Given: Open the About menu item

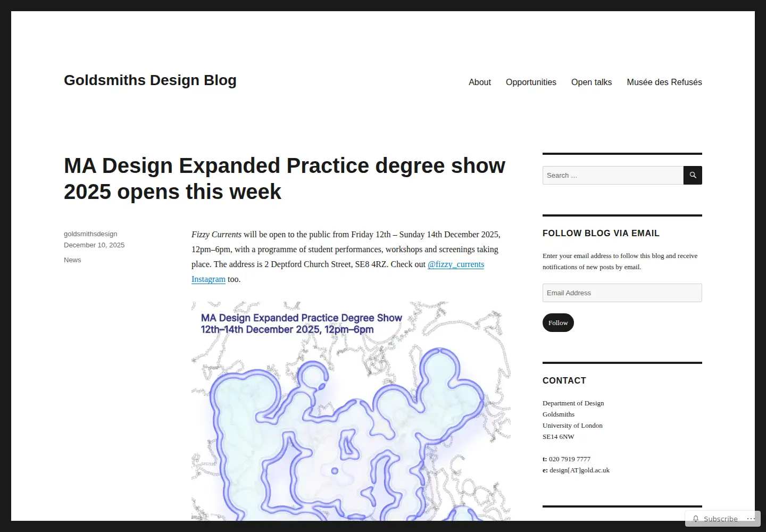Looking at the screenshot, I should click(479, 82).
